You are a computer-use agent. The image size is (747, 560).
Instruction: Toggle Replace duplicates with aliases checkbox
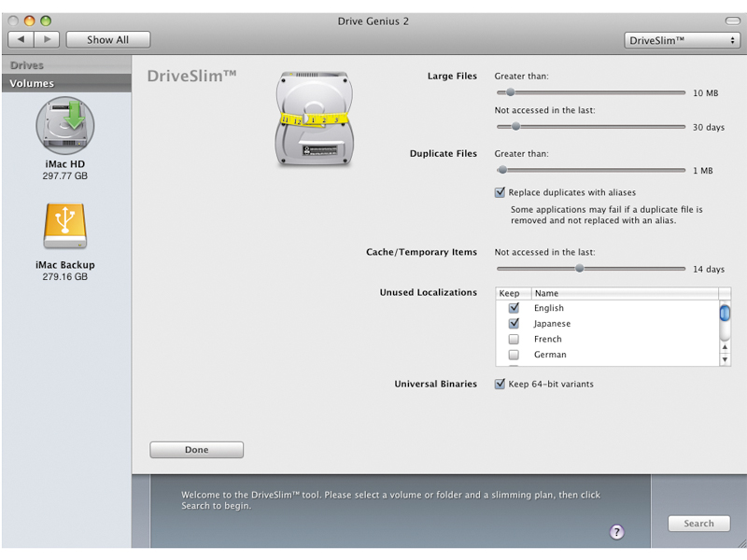click(x=500, y=192)
